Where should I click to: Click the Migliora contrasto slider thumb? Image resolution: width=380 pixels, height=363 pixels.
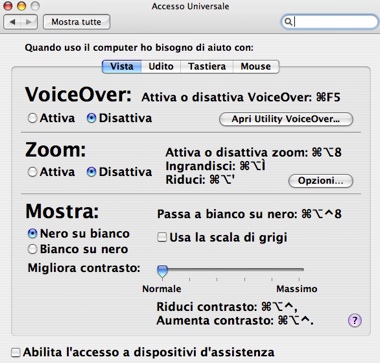(162, 271)
